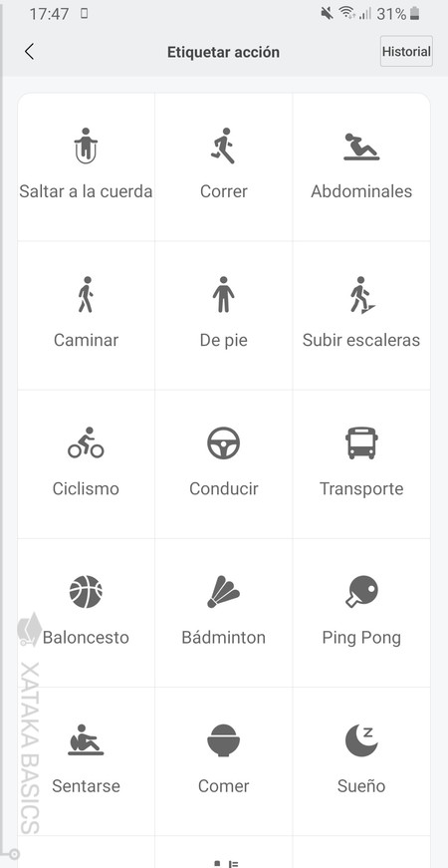Pick the shuttlecock Bádminton icon
Screen dimensions: 448x868
pos(223,591)
